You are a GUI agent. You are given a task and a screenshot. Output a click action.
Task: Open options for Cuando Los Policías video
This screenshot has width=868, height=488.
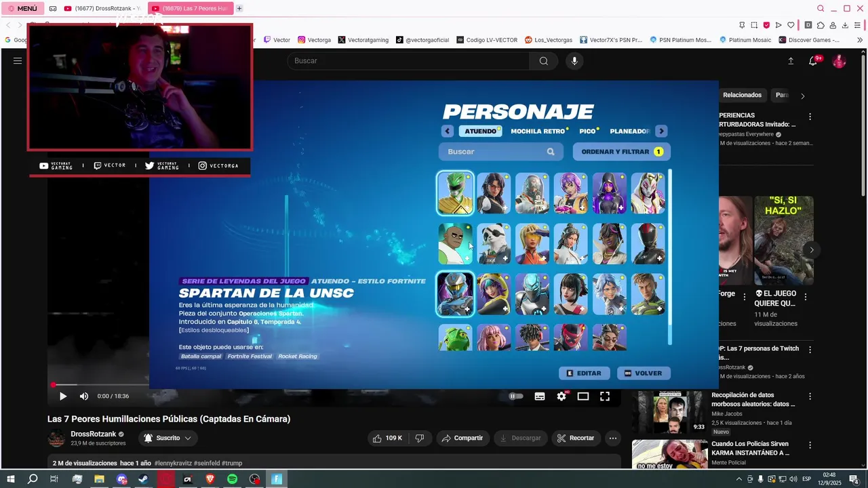coord(810,445)
